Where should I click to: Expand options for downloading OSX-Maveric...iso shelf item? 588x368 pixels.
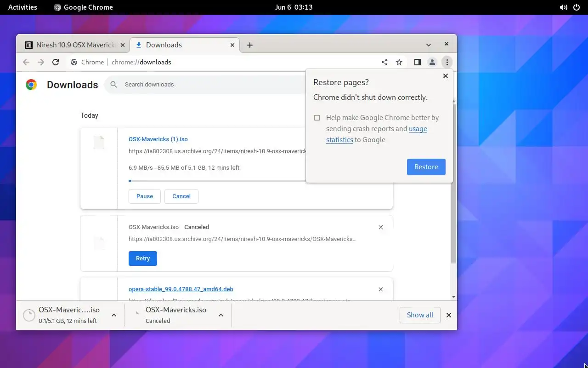click(114, 315)
